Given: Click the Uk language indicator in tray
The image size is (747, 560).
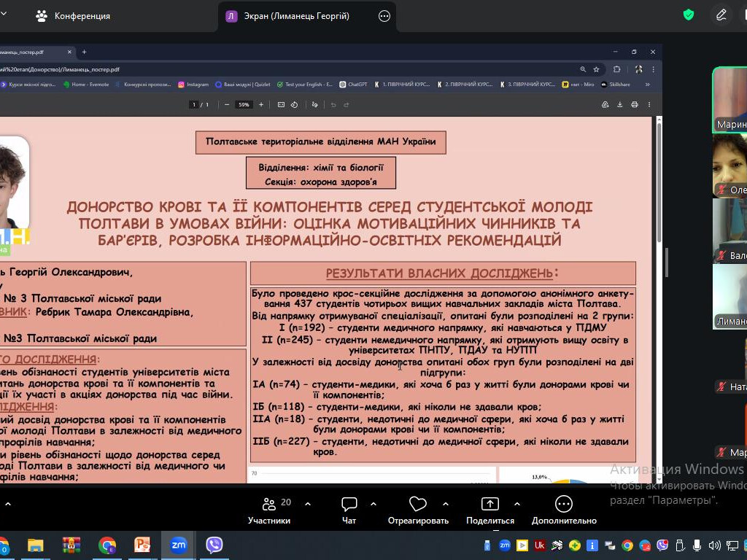Looking at the screenshot, I should click(x=539, y=545).
